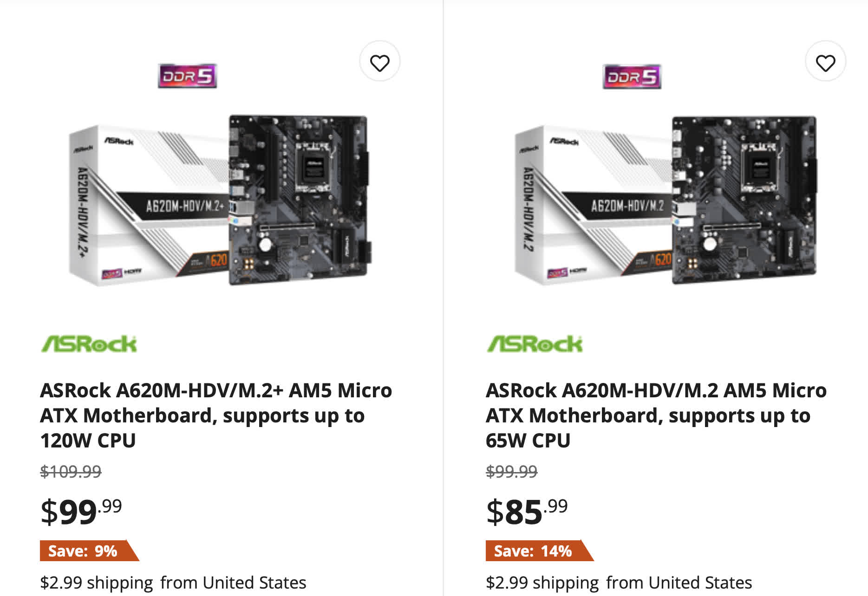
Task: Add A620M-HDV/M.2 65W board to wishlist heart
Action: point(825,61)
